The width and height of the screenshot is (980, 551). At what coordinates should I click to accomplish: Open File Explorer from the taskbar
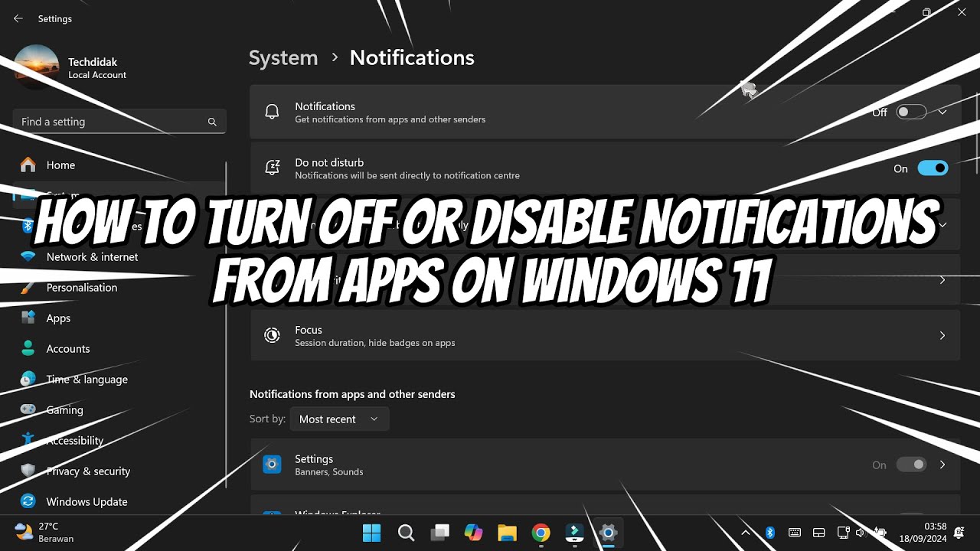(507, 533)
